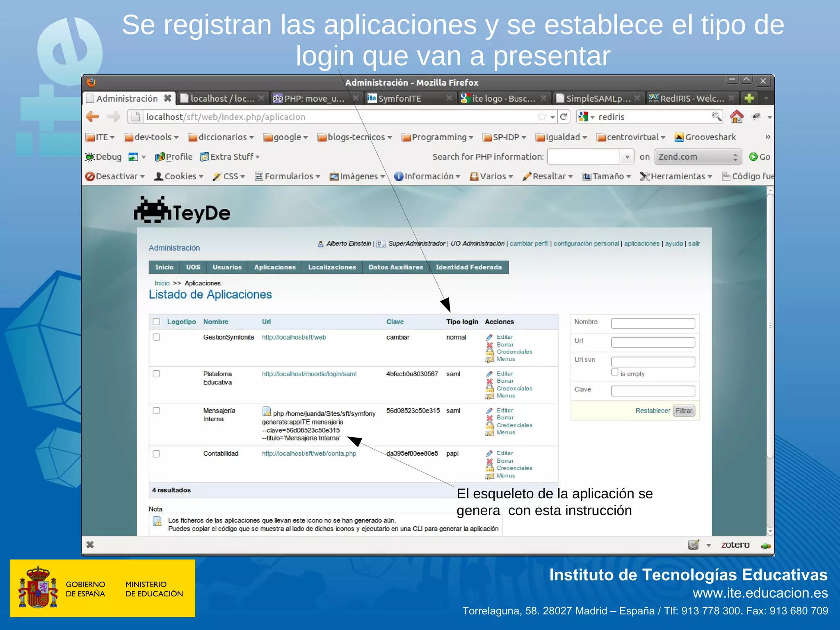This screenshot has height=630, width=840.
Task: Click the Nombre filter input field
Action: pyautogui.click(x=653, y=323)
